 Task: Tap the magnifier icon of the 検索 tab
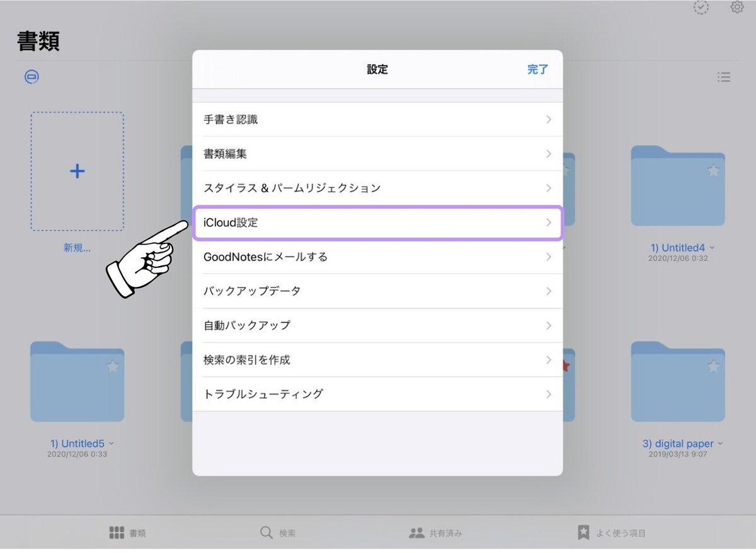266,532
